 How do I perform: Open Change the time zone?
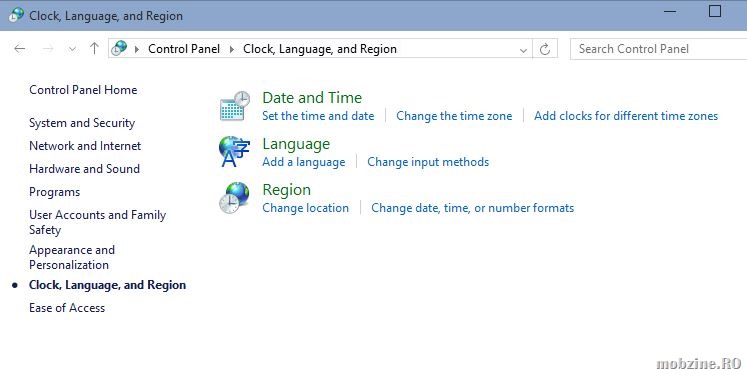454,116
